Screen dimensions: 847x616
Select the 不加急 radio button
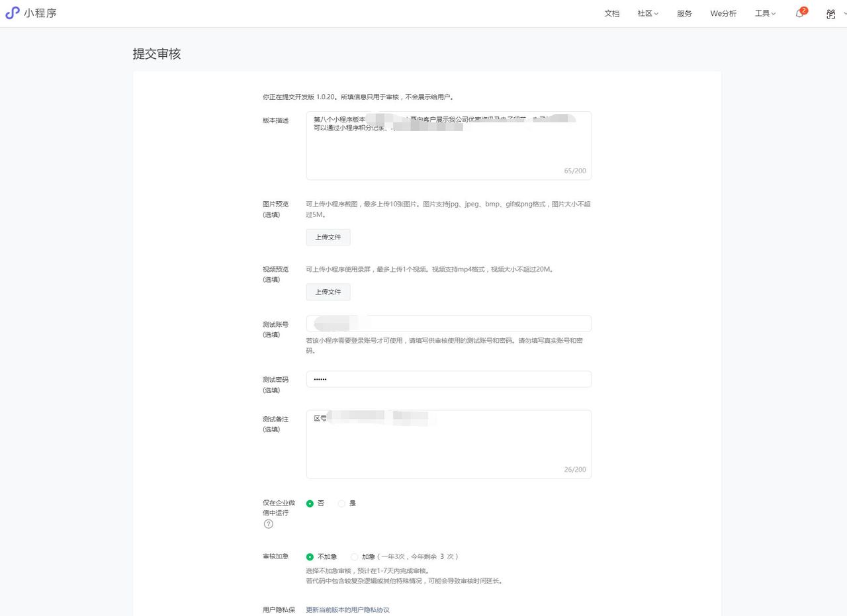click(x=310, y=556)
